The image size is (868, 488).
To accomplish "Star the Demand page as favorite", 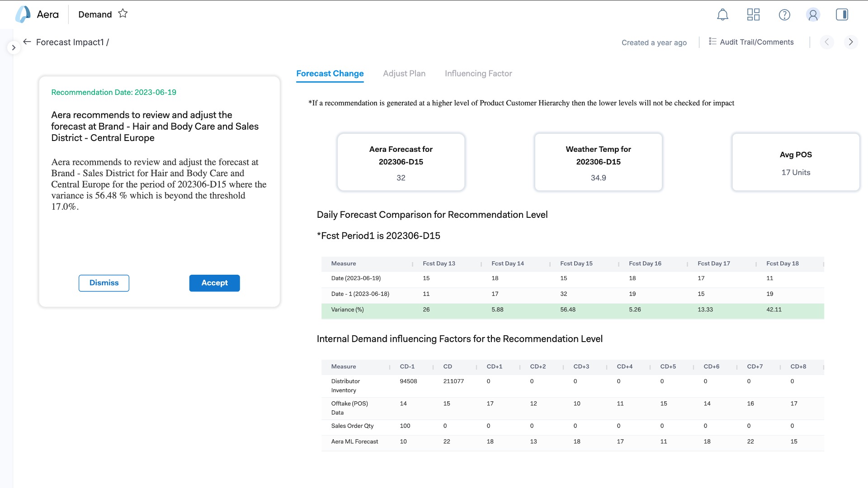I will click(123, 14).
